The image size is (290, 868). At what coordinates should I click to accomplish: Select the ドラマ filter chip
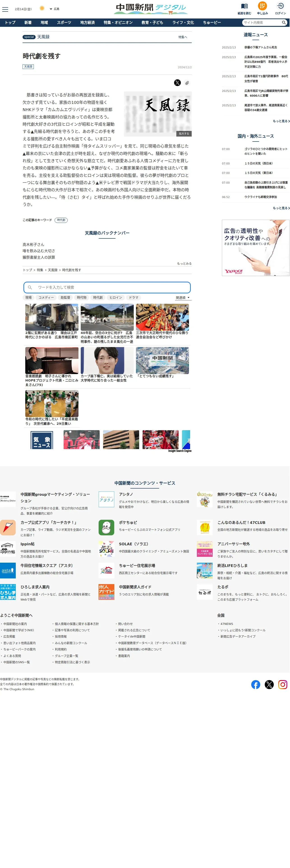coord(133,298)
